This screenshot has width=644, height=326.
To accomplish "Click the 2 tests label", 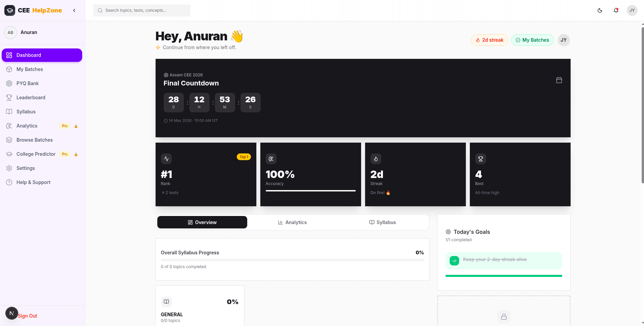I will click(x=172, y=193).
